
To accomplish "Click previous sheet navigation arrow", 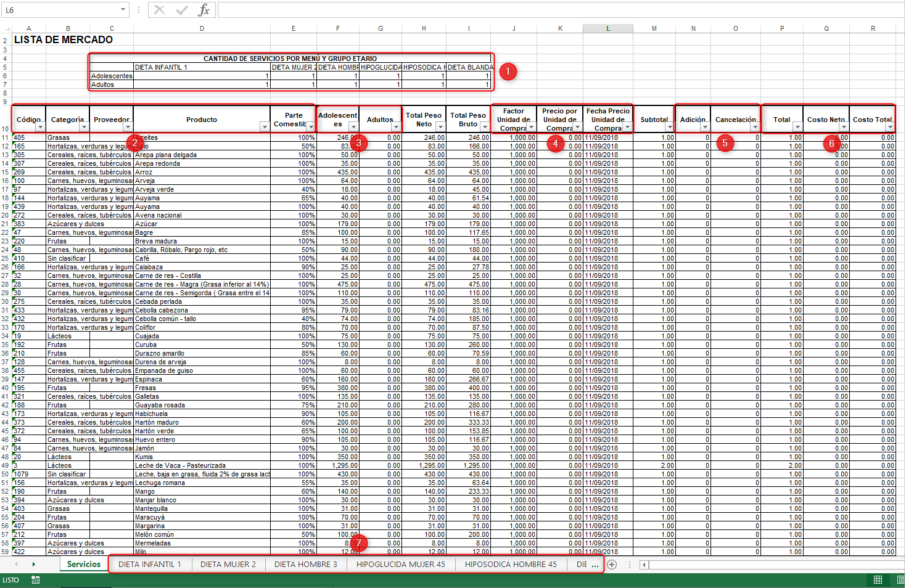I will (16, 565).
